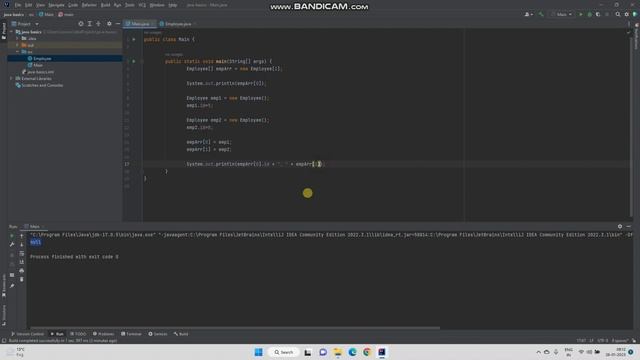Select java basics.iml file
This screenshot has height=360, width=640.
pyautogui.click(x=38, y=72)
